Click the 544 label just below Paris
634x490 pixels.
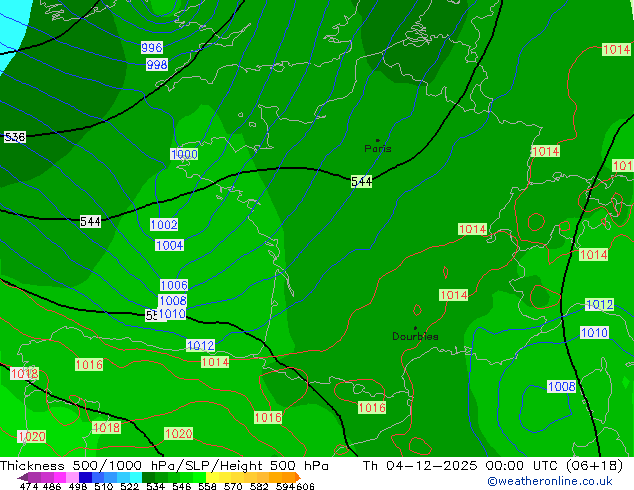pyautogui.click(x=361, y=182)
